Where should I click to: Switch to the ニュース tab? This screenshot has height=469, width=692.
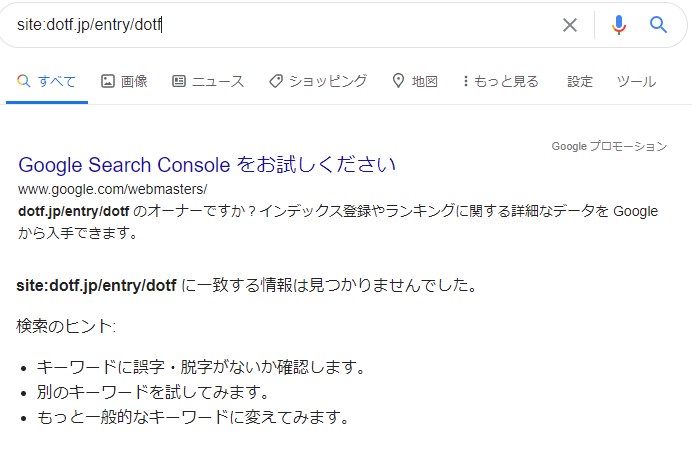(x=208, y=81)
